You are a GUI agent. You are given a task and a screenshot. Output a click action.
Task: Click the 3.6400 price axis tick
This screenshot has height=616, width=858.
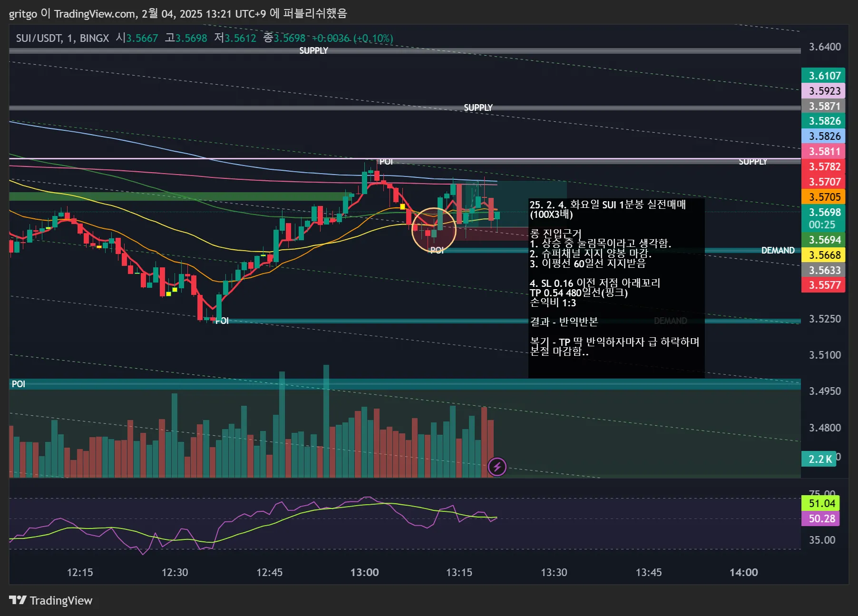tap(825, 47)
